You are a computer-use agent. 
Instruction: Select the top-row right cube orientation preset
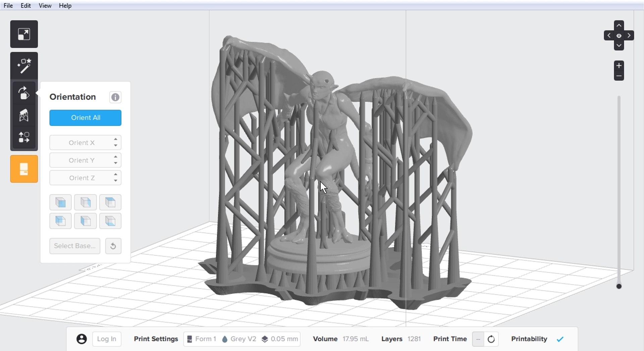110,202
